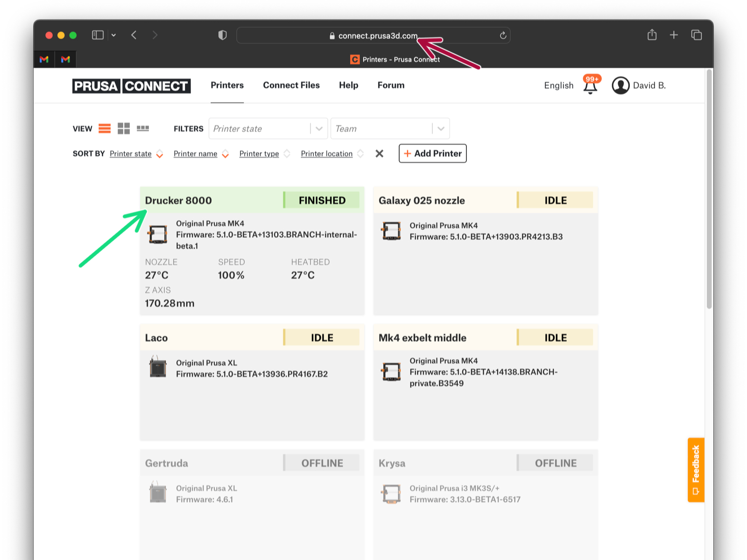
Task: Open the notifications bell with 99+ badge
Action: 591,85
